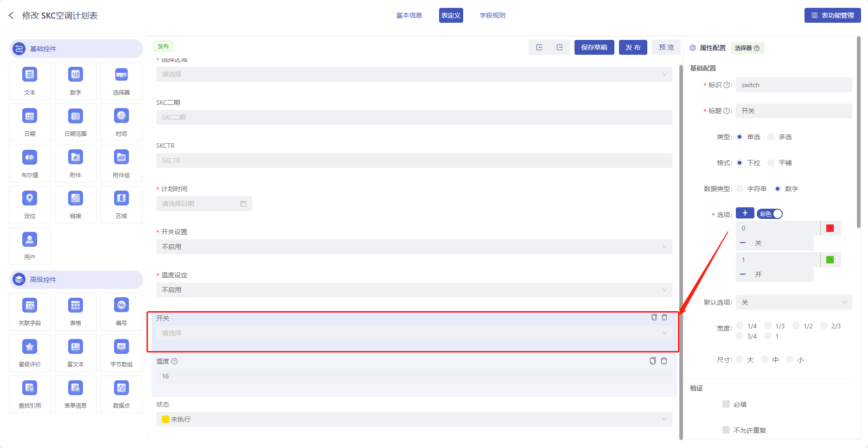
Task: Check the 不允许重复 checkbox
Action: pyautogui.click(x=726, y=430)
